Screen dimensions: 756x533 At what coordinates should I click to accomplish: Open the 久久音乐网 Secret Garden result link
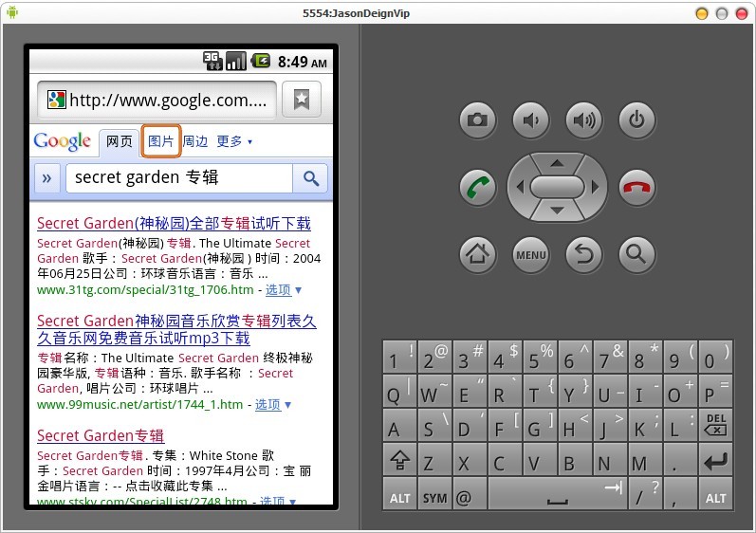click(176, 330)
